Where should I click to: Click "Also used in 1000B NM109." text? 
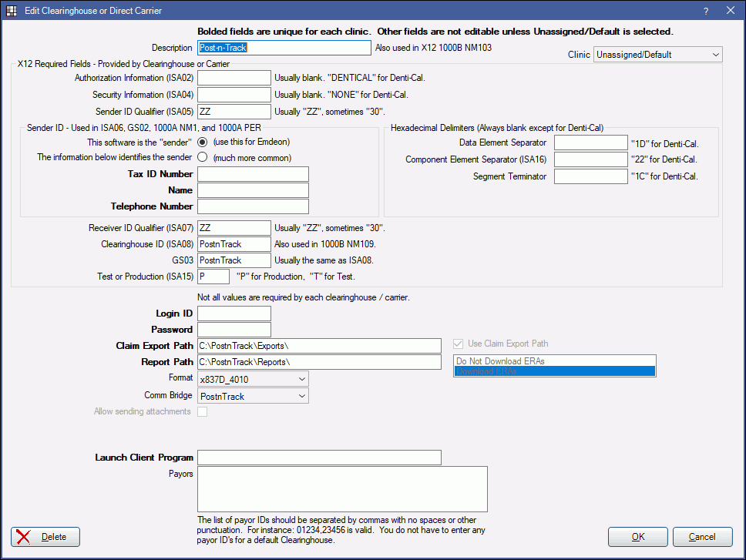click(x=325, y=244)
